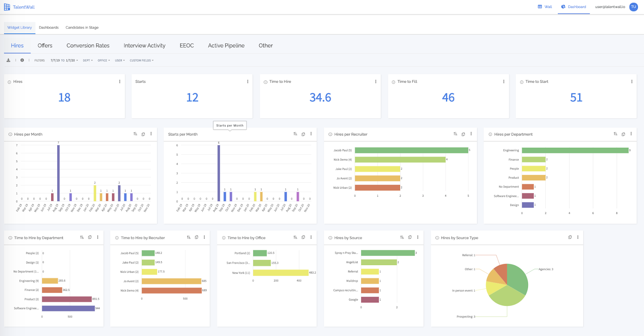Select the Interview Activity category tab
This screenshot has height=336, width=644.
pyautogui.click(x=144, y=45)
